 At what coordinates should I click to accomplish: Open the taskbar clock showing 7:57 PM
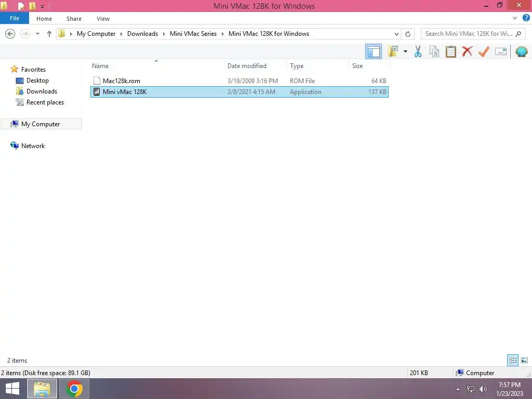click(510, 389)
